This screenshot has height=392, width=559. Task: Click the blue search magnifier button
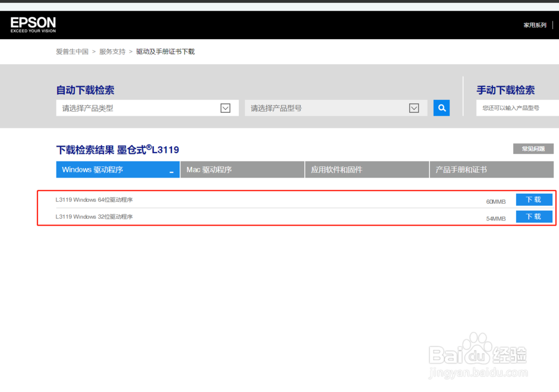click(x=442, y=108)
